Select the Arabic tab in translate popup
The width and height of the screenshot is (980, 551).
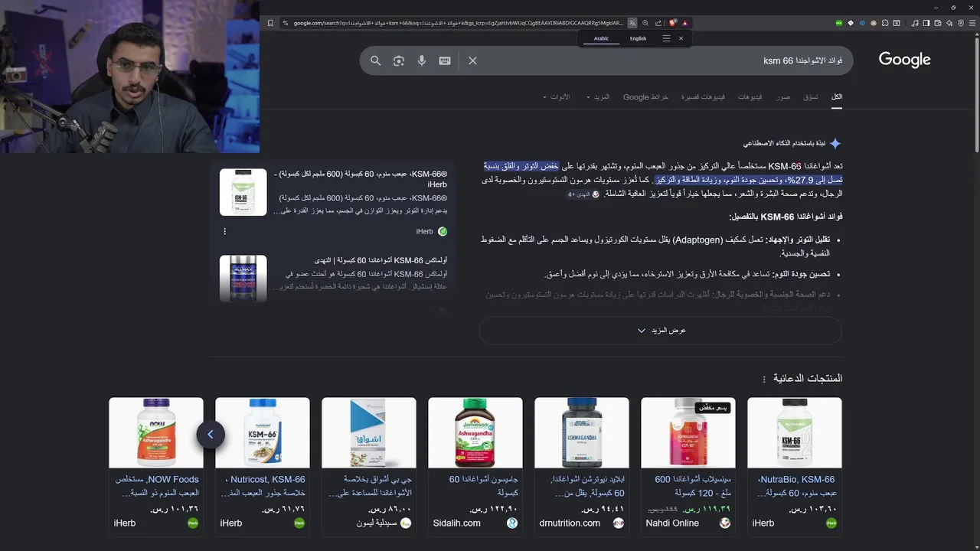pyautogui.click(x=601, y=38)
